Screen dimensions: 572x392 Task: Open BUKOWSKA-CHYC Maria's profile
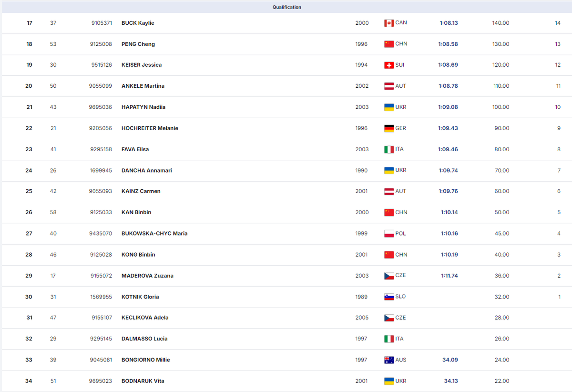pos(154,234)
